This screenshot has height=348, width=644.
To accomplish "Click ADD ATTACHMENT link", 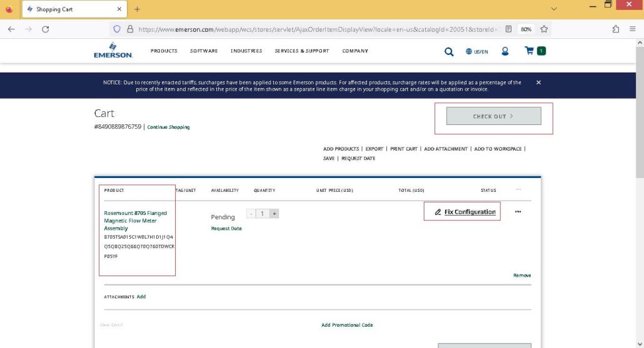I will 446,149.
